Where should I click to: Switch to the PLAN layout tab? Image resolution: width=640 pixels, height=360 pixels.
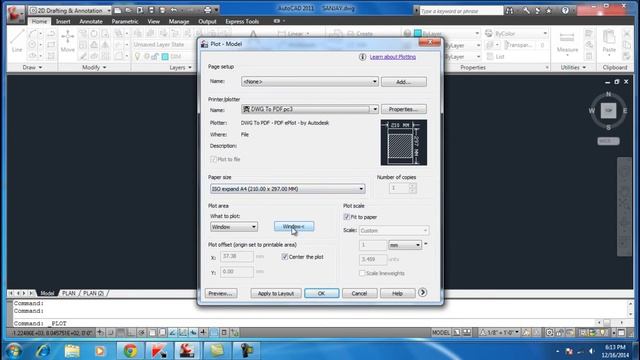coord(69,293)
